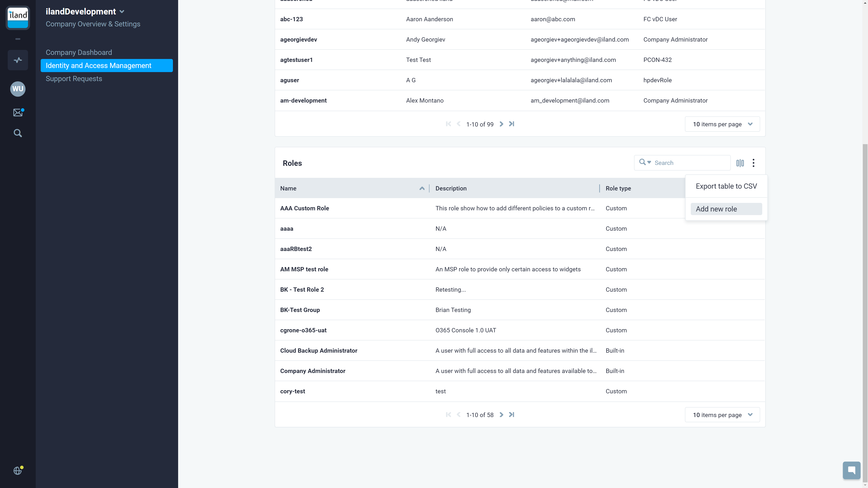Click the Roles three-dot options menu
Viewport: 868px width, 488px height.
point(753,163)
